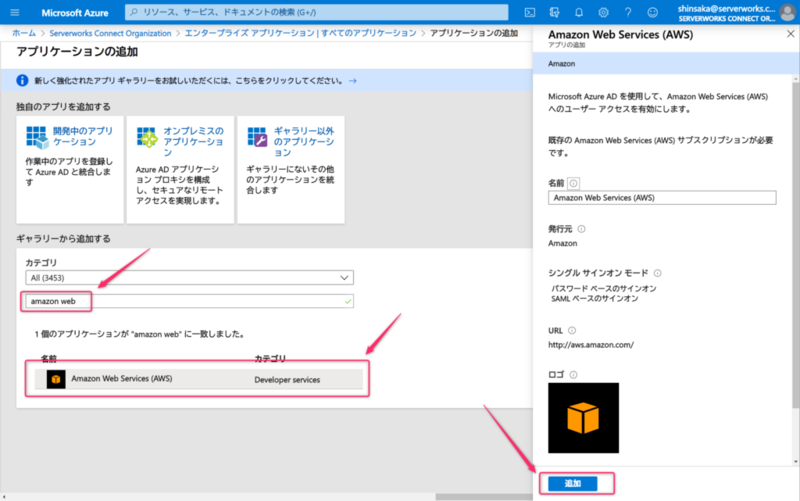Click the Amazon tab strip in panel

[x=665, y=64]
